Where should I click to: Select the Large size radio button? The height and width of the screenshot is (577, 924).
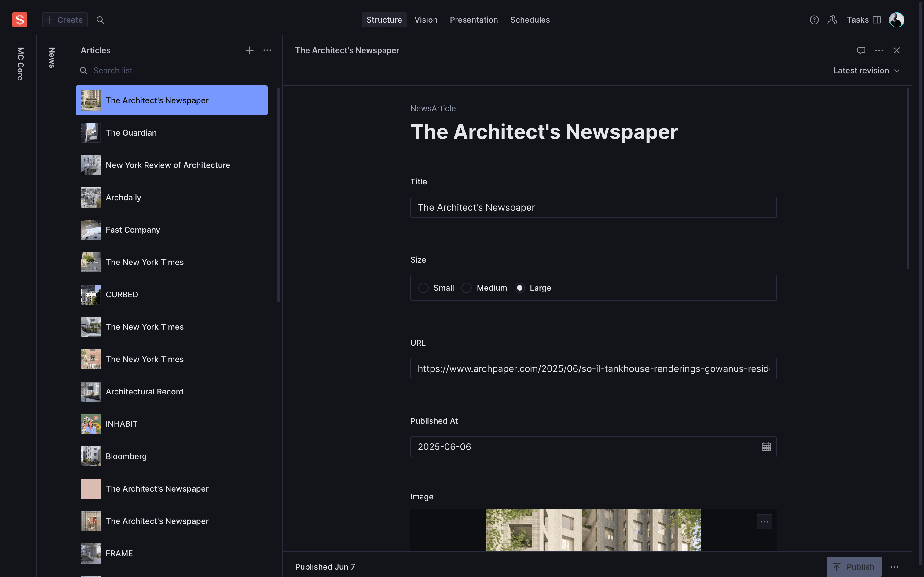point(520,288)
